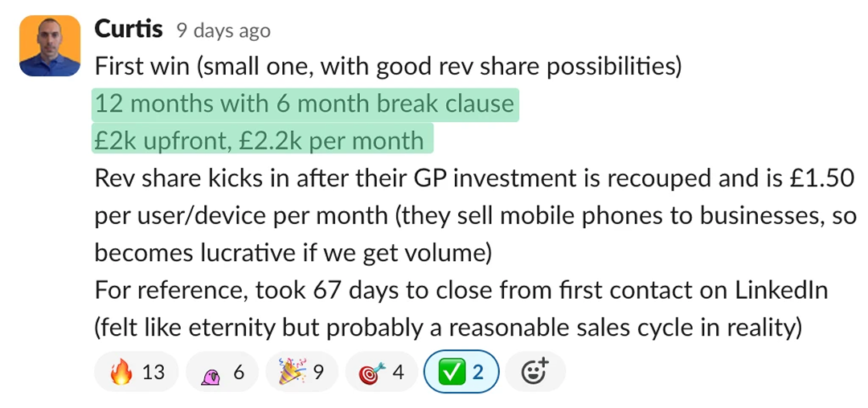Remove your green checkmark reaction
Viewport: 868px width, 408px height.
tap(461, 373)
